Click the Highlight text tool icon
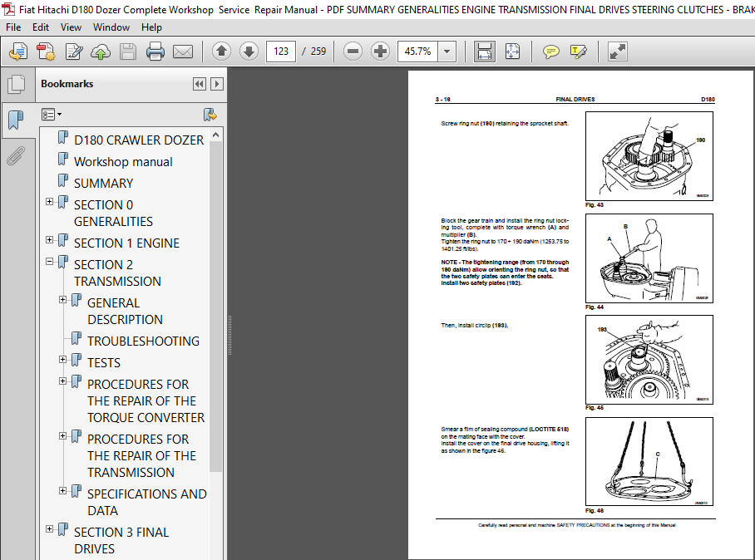Image resolution: width=755 pixels, height=560 pixels. (x=578, y=52)
